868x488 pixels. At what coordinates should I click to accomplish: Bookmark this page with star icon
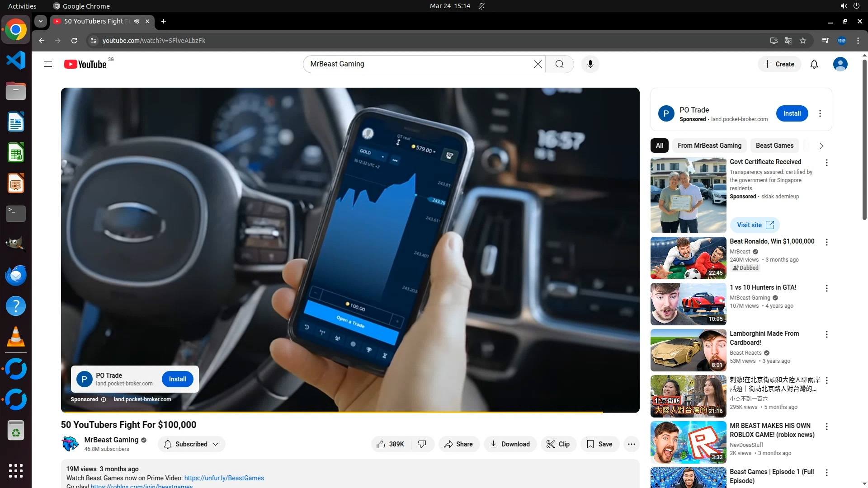coord(803,41)
